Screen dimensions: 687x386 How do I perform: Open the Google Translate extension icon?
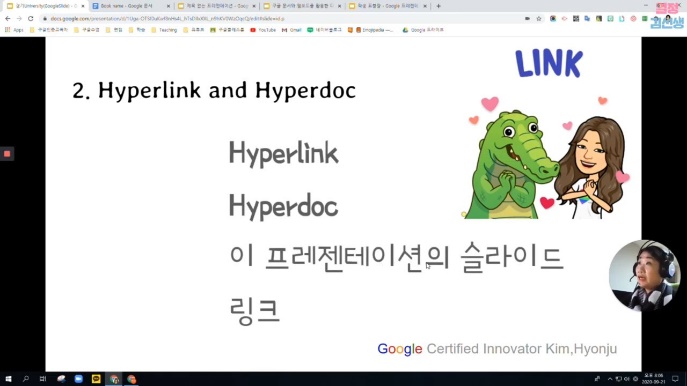(x=587, y=19)
